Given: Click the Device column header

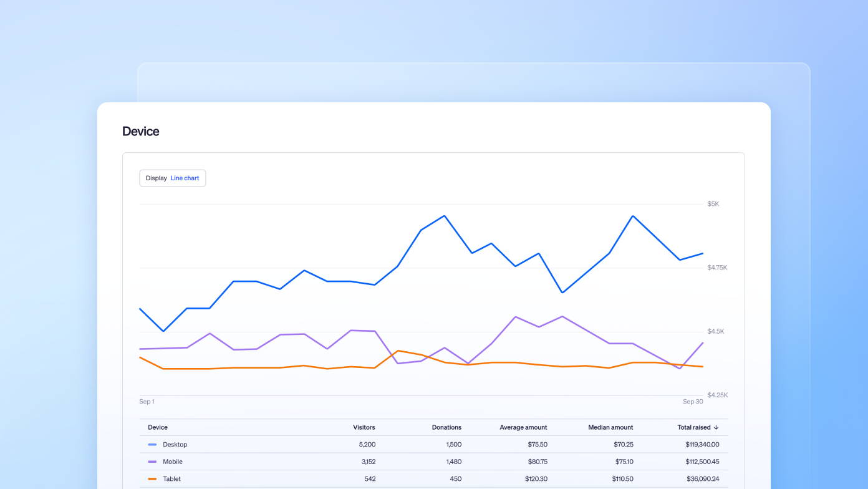Looking at the screenshot, I should click(158, 428).
